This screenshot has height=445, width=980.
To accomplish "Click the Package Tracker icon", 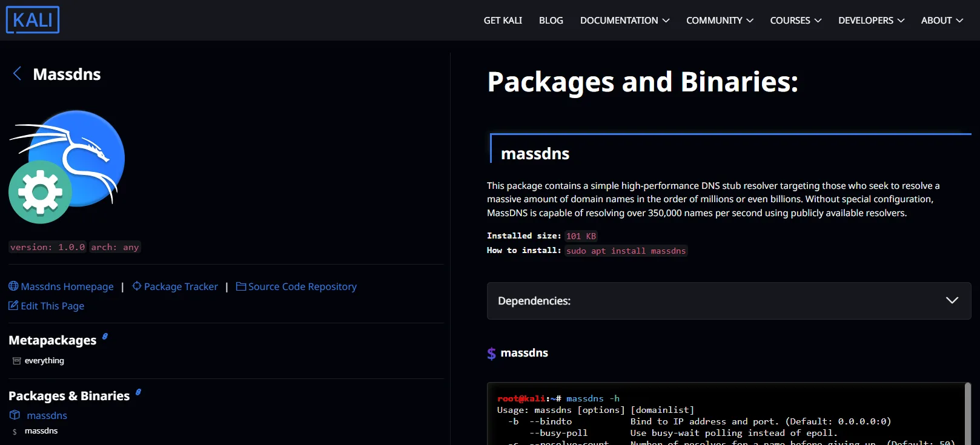I will [137, 286].
